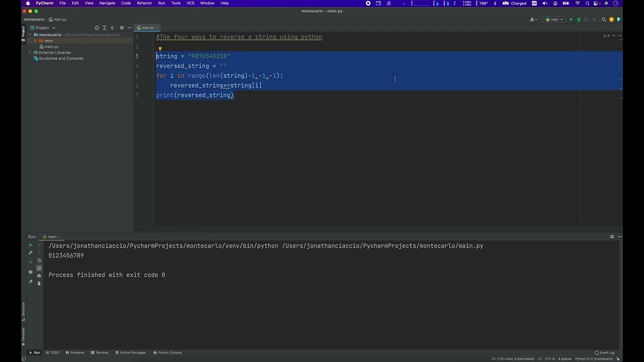Go to next highlighted error arrow

[x=620, y=36]
